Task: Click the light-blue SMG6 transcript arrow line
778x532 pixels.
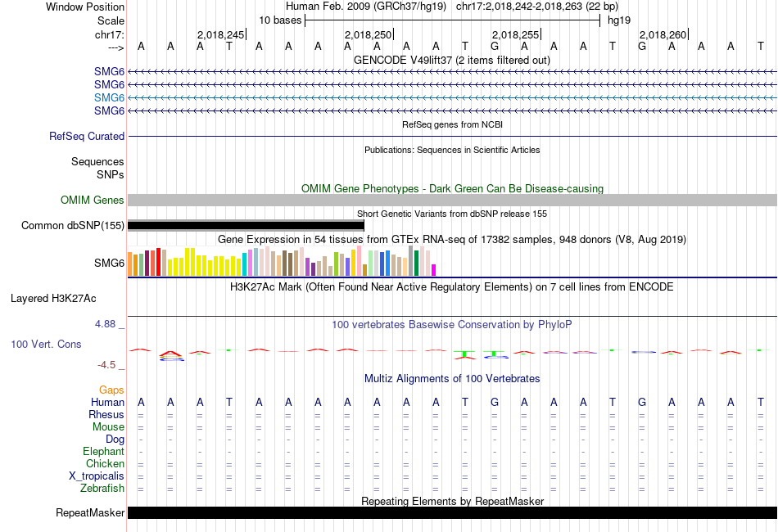Action: pyautogui.click(x=452, y=97)
